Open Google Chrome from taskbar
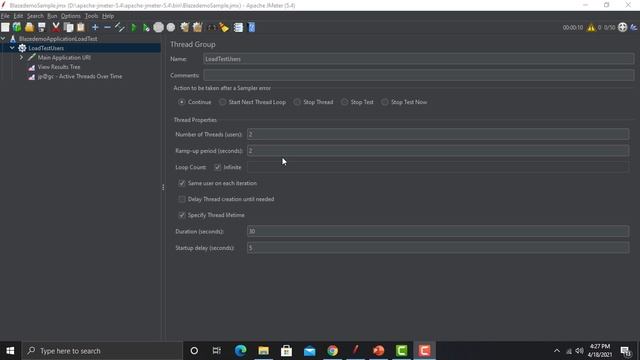Image resolution: width=640 pixels, height=360 pixels. click(x=333, y=351)
